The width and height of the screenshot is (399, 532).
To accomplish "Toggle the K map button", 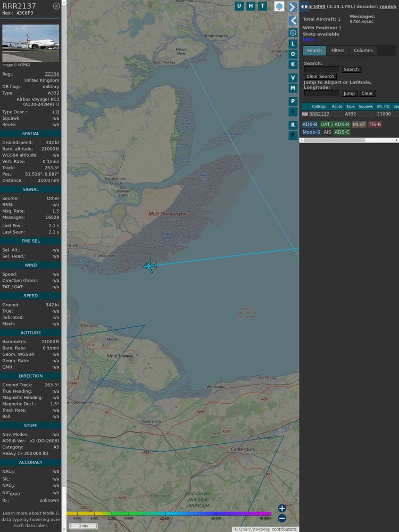I will click(293, 64).
